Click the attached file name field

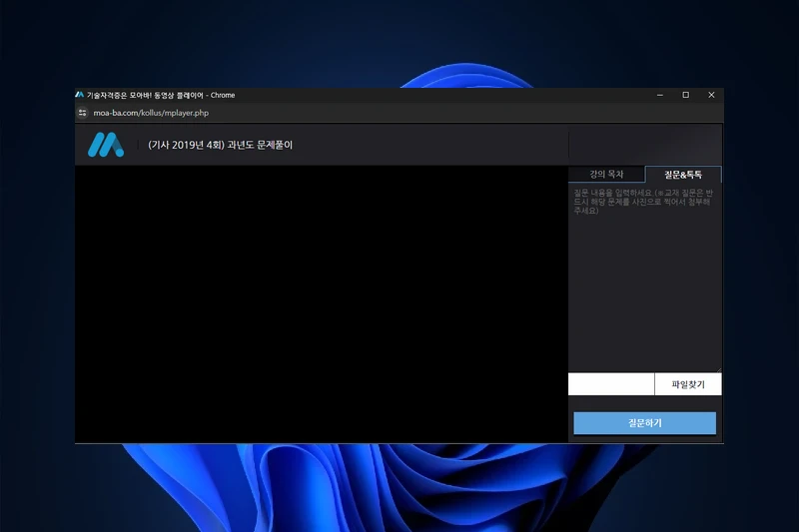[x=611, y=384]
